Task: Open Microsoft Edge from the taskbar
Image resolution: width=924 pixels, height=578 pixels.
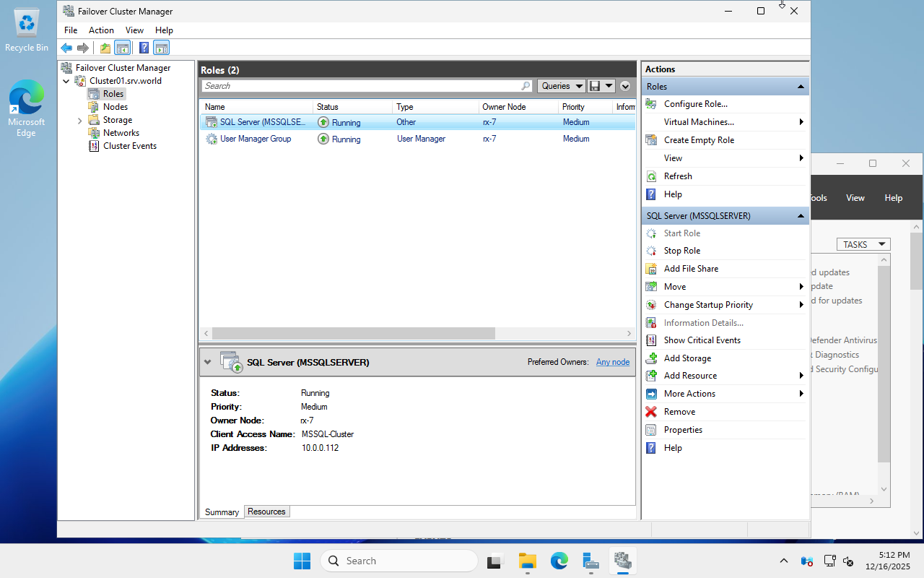Action: [x=559, y=561]
